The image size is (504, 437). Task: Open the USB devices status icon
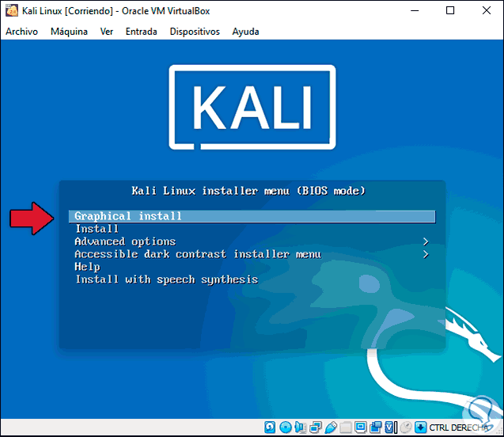coord(331,427)
